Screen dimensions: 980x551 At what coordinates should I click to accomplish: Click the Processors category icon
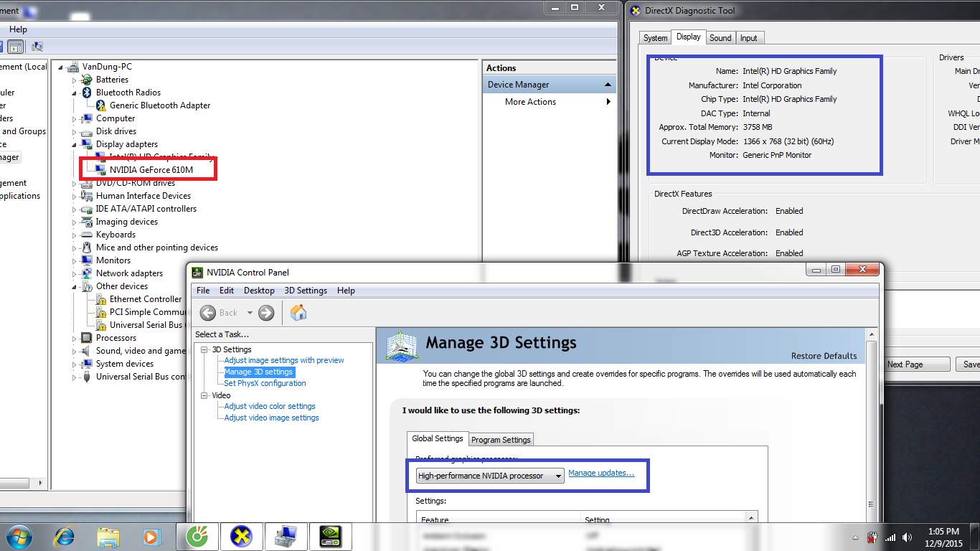point(87,338)
